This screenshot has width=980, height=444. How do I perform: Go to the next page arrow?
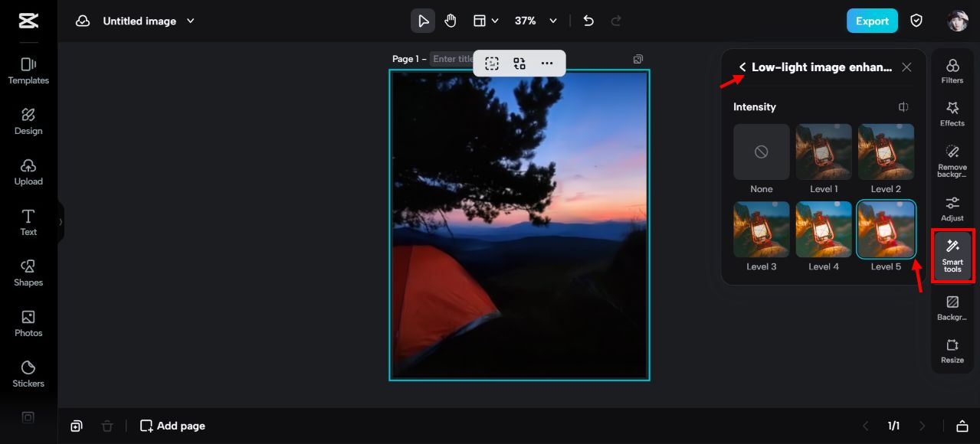[x=923, y=426]
